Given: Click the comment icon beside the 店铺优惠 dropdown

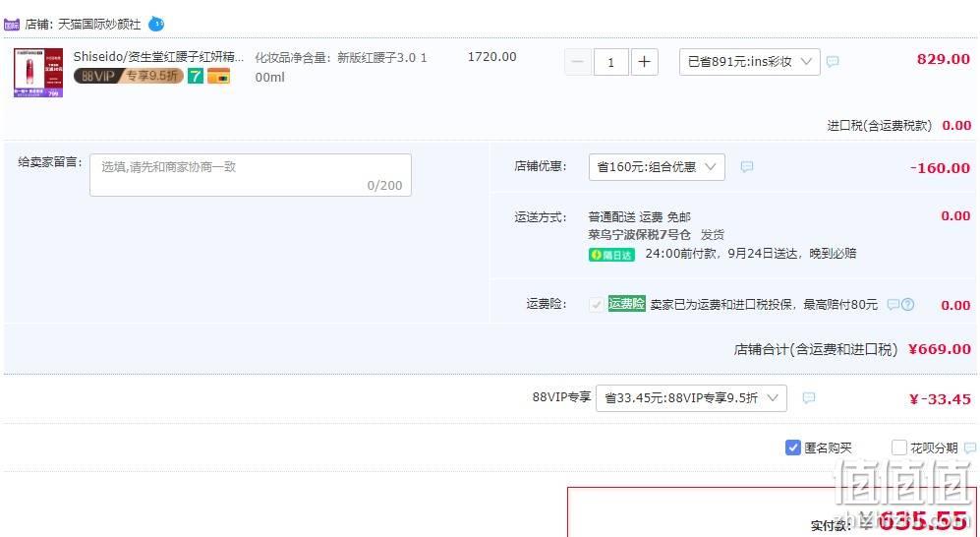Looking at the screenshot, I should (x=747, y=167).
